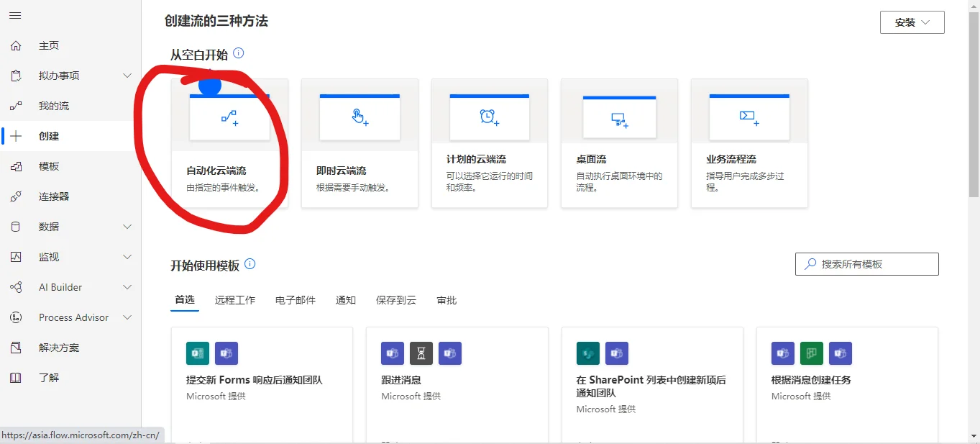Image resolution: width=980 pixels, height=444 pixels.
Task: Click the Forms icon on 提交新 Forms 响应后通知团队
Action: [x=197, y=353]
